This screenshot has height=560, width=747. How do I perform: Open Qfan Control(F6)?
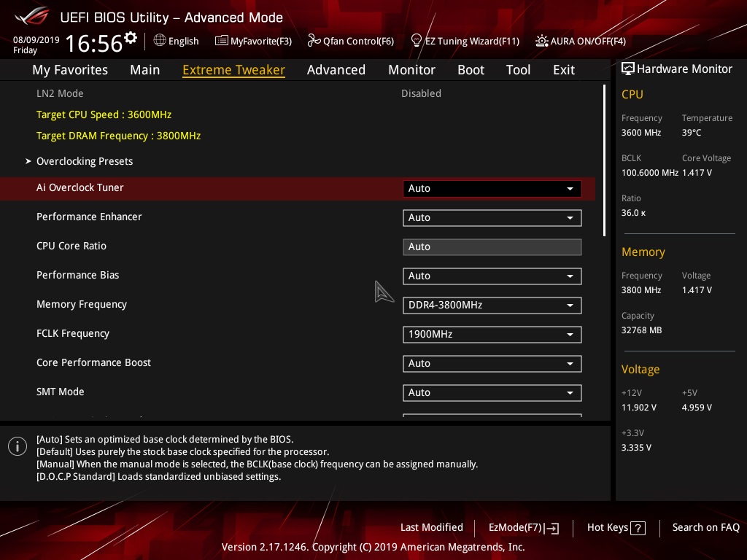[351, 41]
